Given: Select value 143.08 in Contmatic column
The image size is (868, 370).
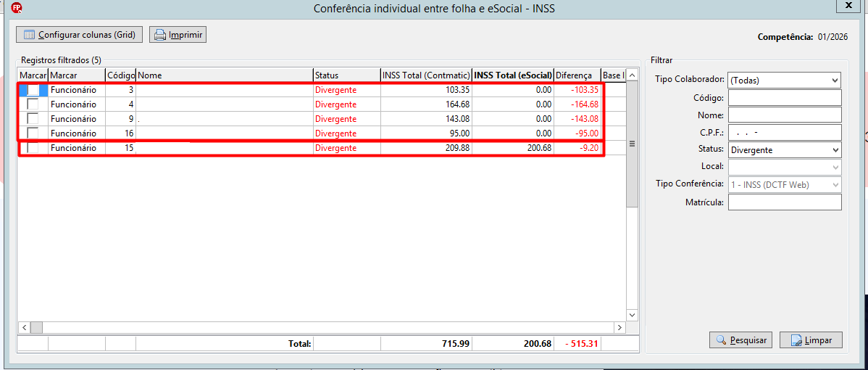Looking at the screenshot, I should click(456, 118).
